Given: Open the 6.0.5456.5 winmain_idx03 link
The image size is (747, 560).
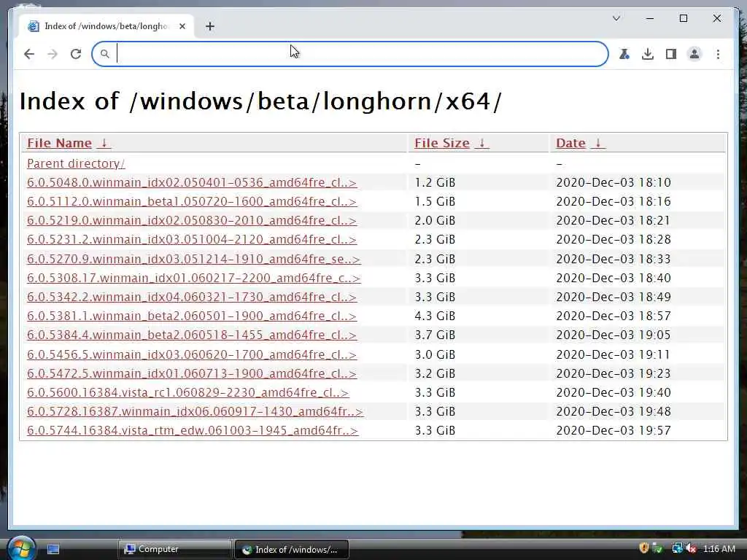Looking at the screenshot, I should tap(192, 355).
